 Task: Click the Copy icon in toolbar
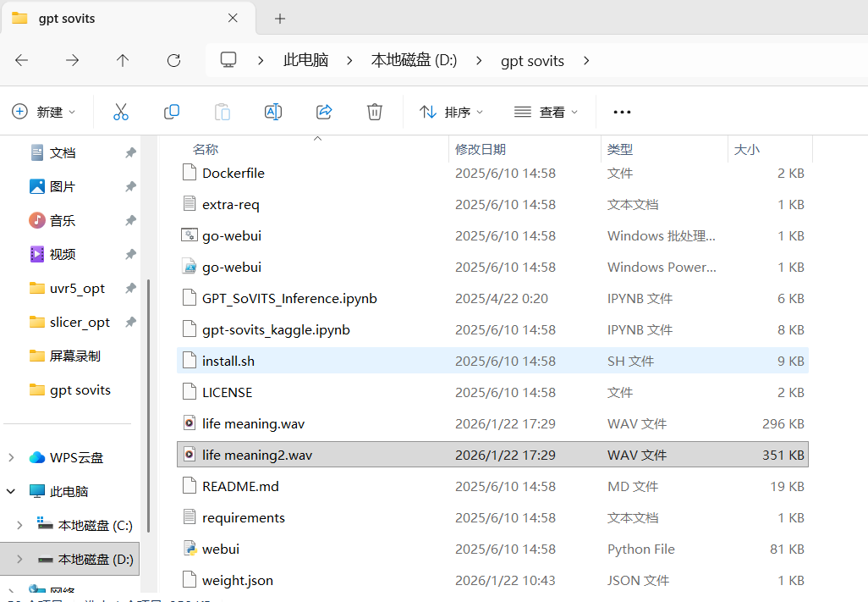coord(172,112)
